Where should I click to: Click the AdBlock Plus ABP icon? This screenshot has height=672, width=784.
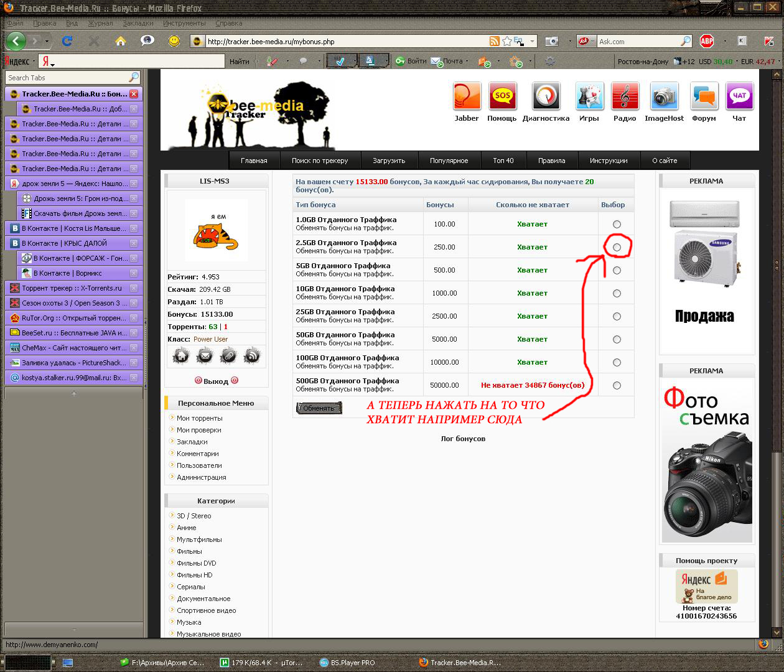pyautogui.click(x=707, y=41)
